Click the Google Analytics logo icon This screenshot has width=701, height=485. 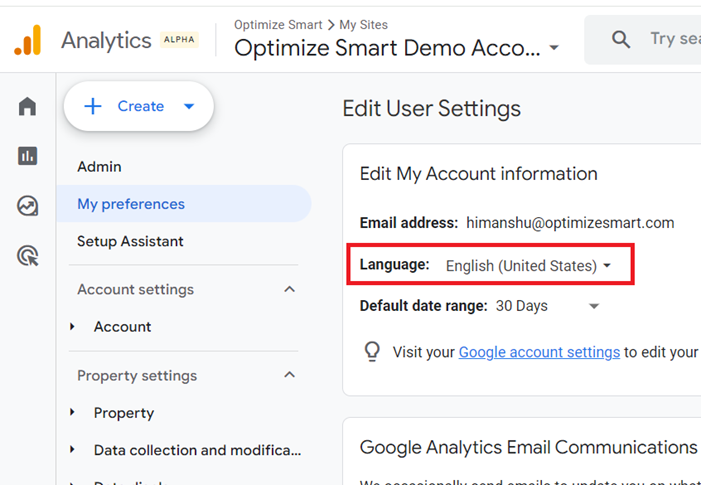point(28,40)
